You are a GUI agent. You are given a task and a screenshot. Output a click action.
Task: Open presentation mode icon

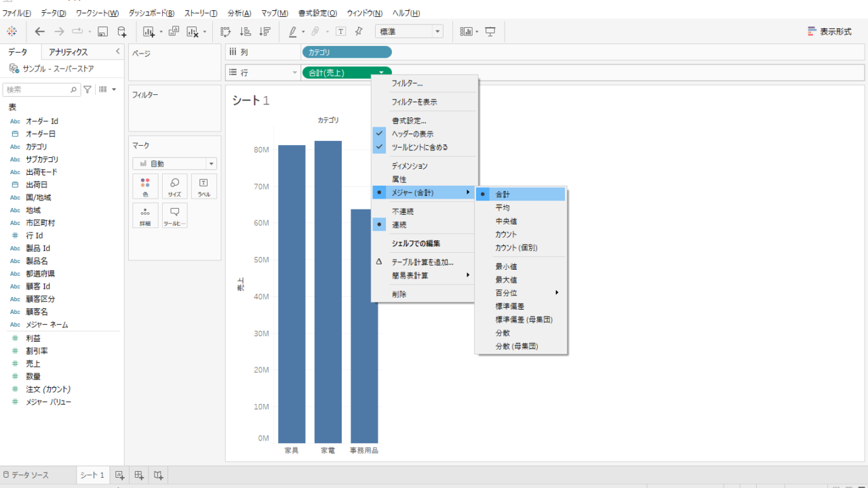click(x=490, y=31)
